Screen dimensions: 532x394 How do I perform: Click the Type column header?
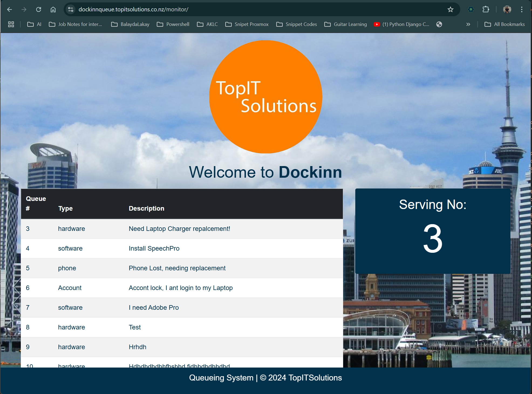(x=66, y=208)
